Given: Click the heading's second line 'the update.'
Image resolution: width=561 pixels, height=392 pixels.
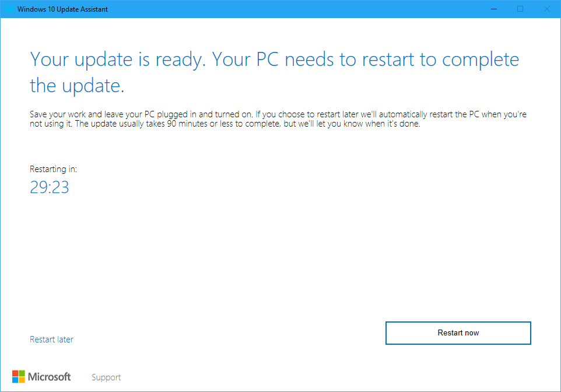Looking at the screenshot, I should [x=77, y=86].
